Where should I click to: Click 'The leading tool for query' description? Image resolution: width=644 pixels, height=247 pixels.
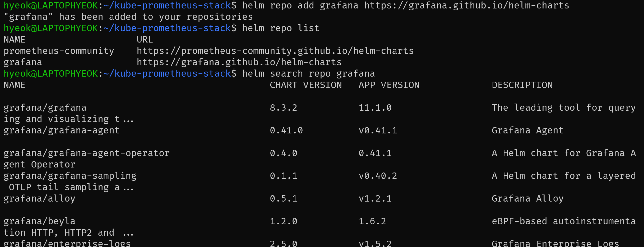[x=564, y=108]
